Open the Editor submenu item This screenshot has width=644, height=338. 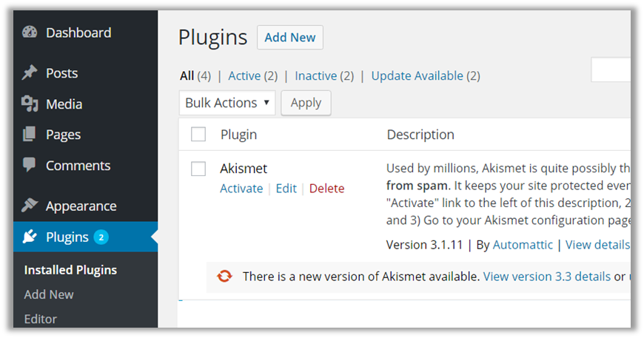tap(40, 319)
